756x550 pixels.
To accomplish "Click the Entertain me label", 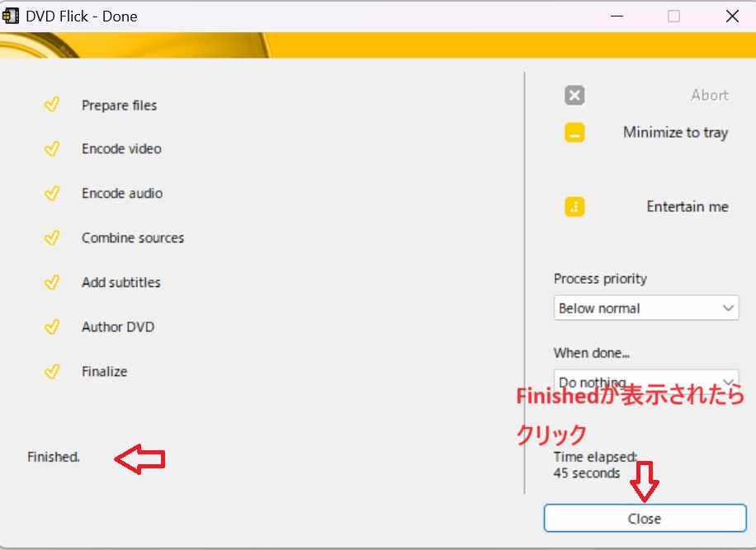I will [687, 207].
